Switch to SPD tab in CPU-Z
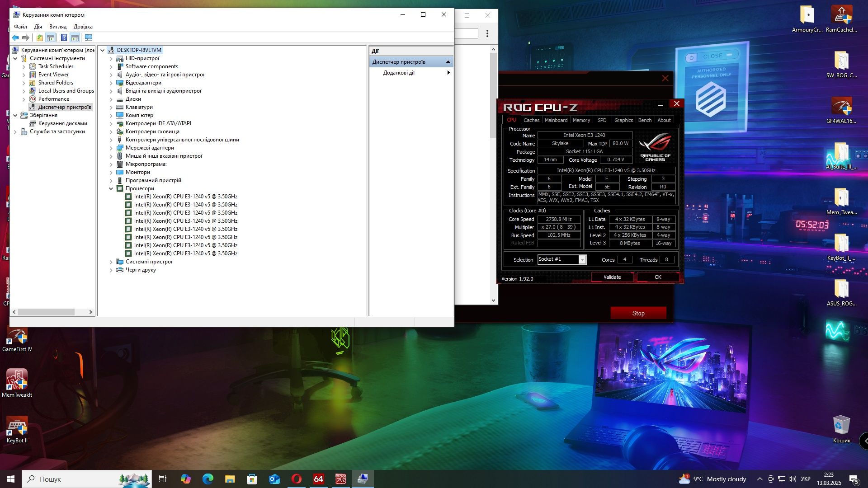Screen dimensions: 868x488 coord(602,120)
